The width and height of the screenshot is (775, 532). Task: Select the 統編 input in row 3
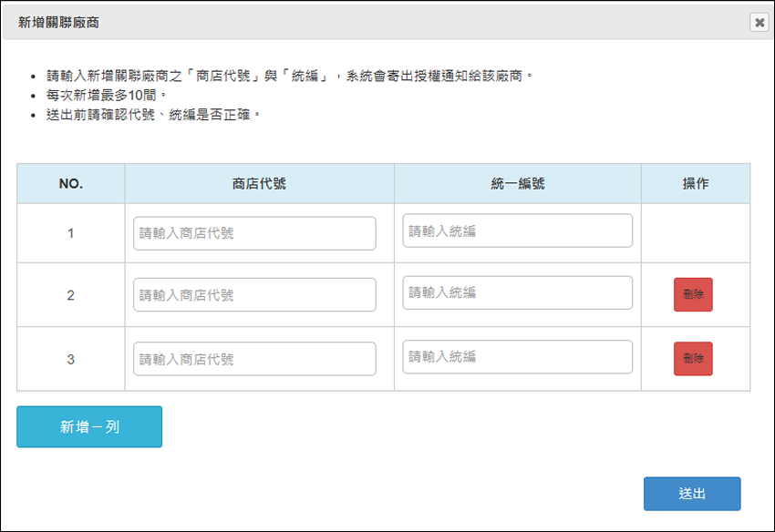coord(518,357)
